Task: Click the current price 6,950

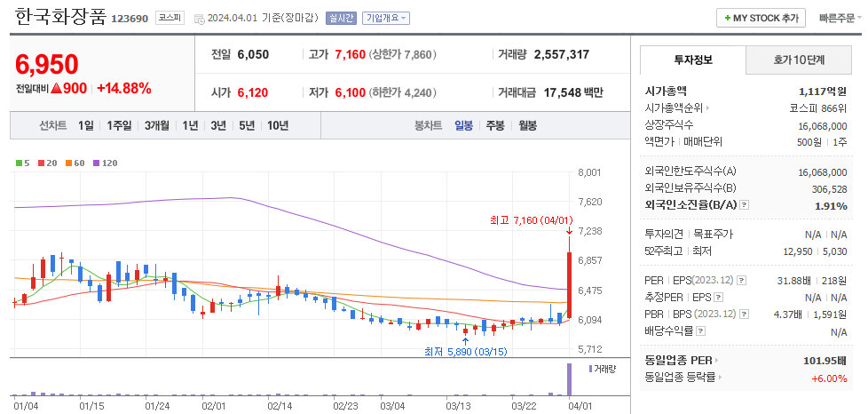Action: [47, 65]
